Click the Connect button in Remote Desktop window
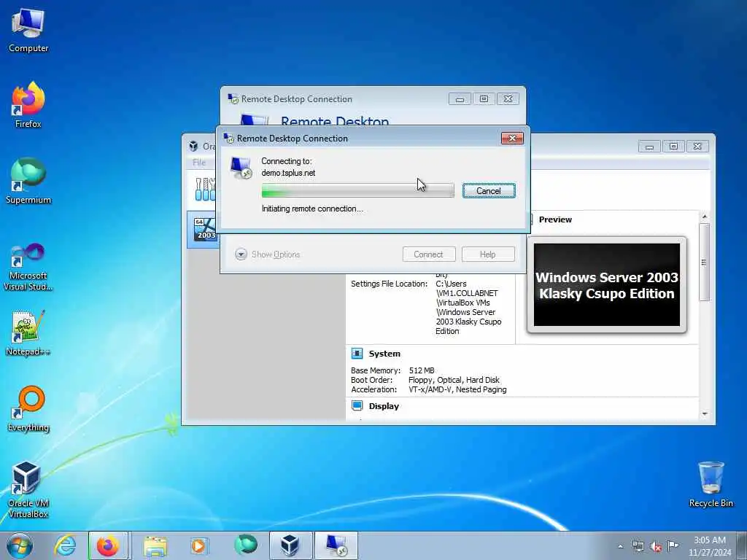The width and height of the screenshot is (747, 560). click(429, 254)
